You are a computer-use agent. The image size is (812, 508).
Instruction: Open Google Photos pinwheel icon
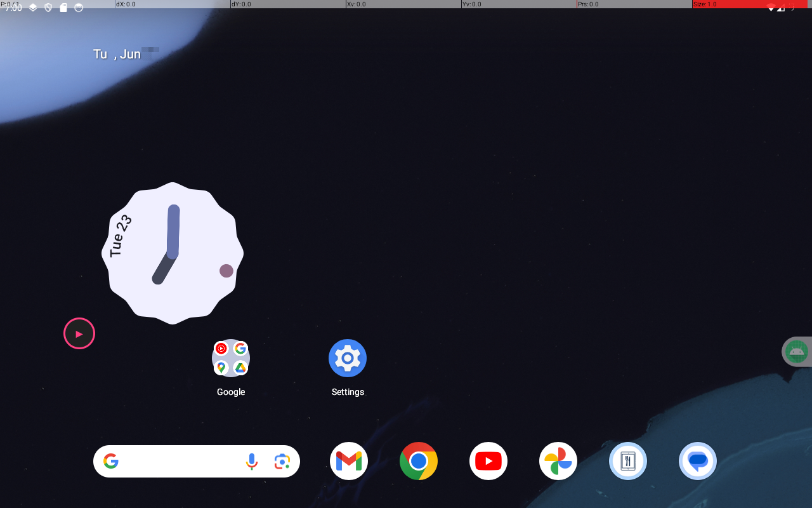click(x=558, y=461)
